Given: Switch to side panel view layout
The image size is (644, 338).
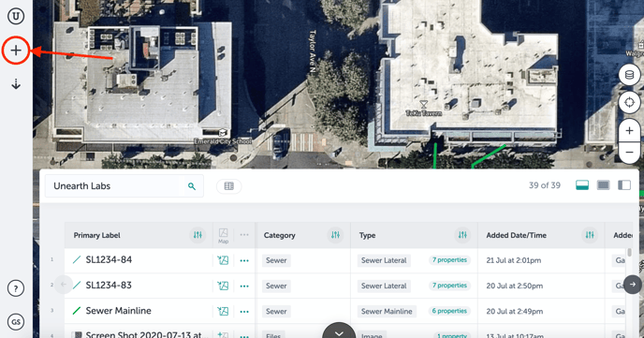Looking at the screenshot, I should pyautogui.click(x=623, y=185).
